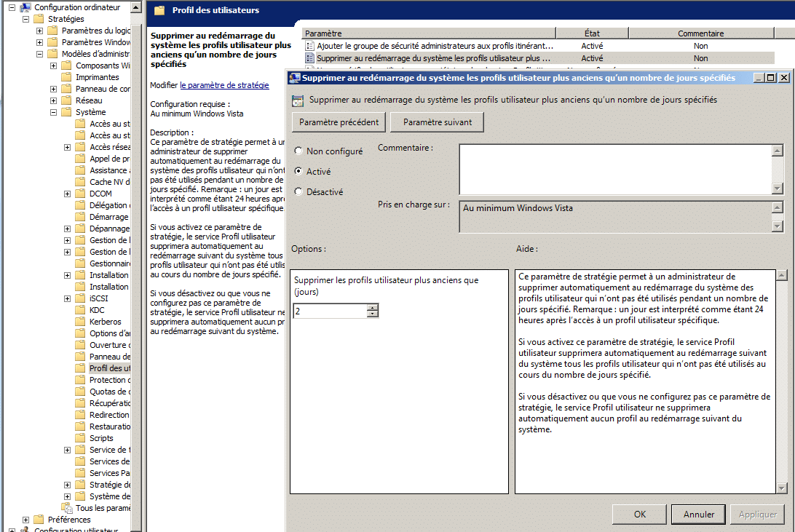Click the Ouverture folder icon
Viewport: 795px width, 532px height.
80,345
